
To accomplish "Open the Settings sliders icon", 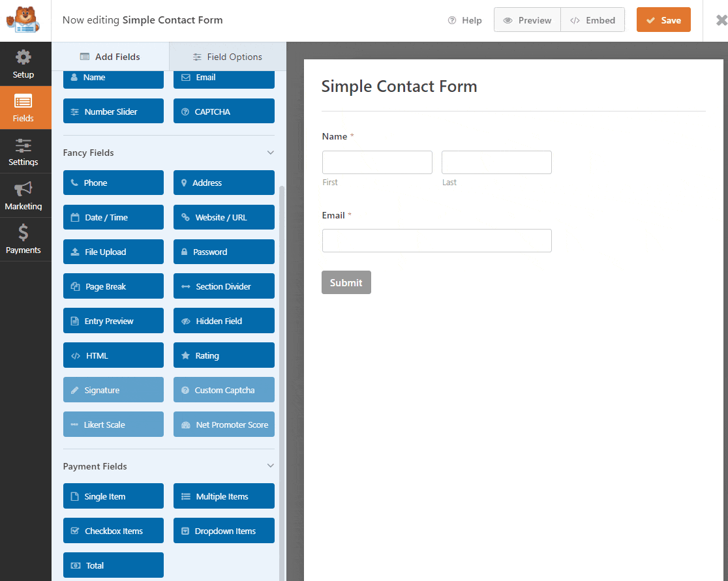I will (23, 145).
